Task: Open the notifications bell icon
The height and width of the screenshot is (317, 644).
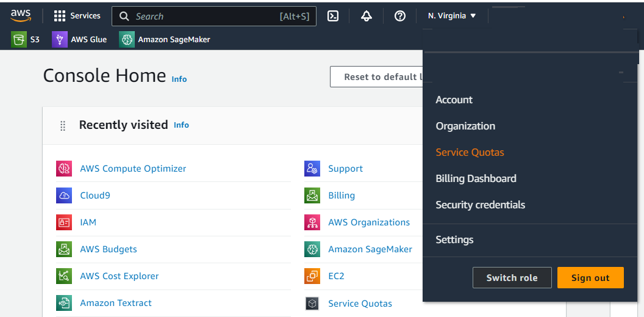Action: 367,16
